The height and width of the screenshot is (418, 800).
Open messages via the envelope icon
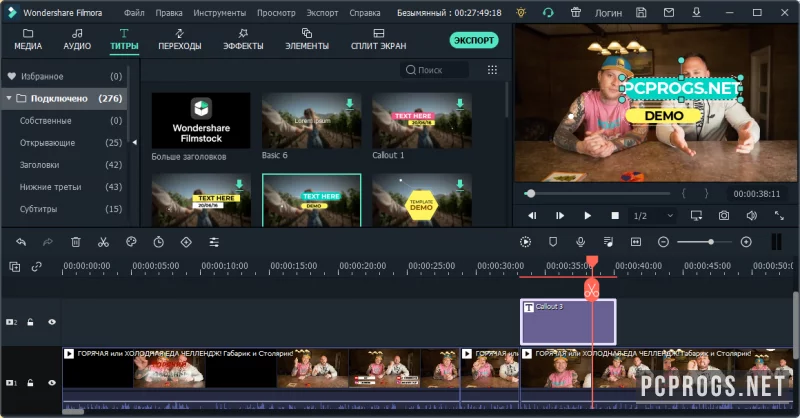click(x=669, y=13)
